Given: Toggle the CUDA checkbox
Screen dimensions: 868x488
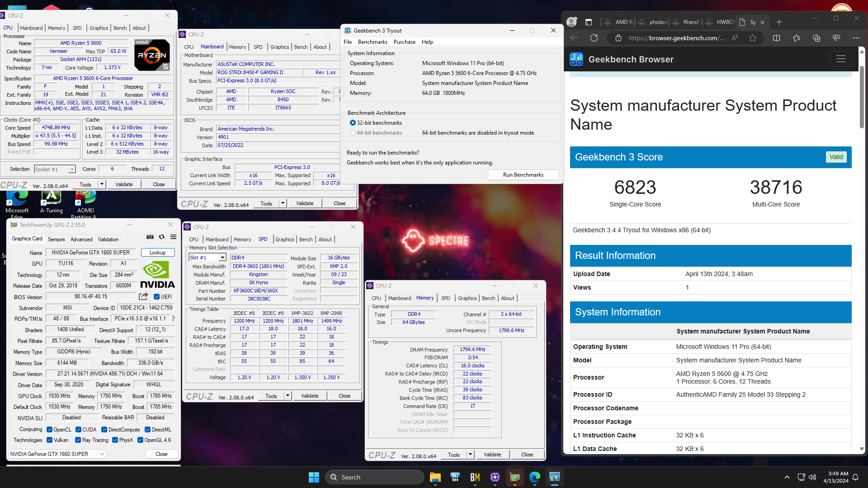Looking at the screenshot, I should pyautogui.click(x=78, y=430).
